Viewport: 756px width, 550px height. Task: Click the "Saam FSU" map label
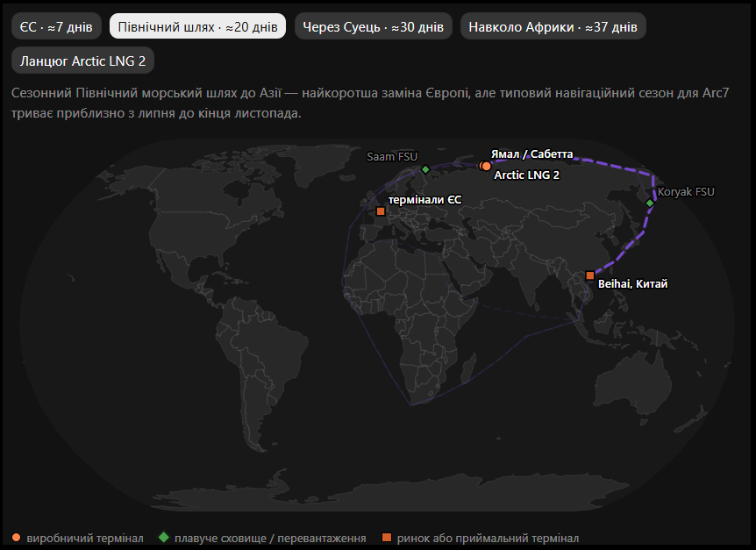[x=392, y=157]
